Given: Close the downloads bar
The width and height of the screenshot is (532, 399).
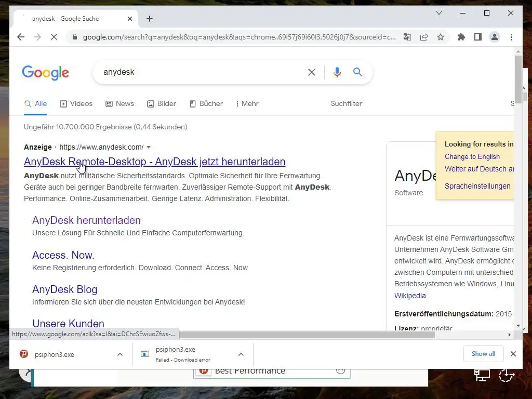Looking at the screenshot, I should coord(513,353).
